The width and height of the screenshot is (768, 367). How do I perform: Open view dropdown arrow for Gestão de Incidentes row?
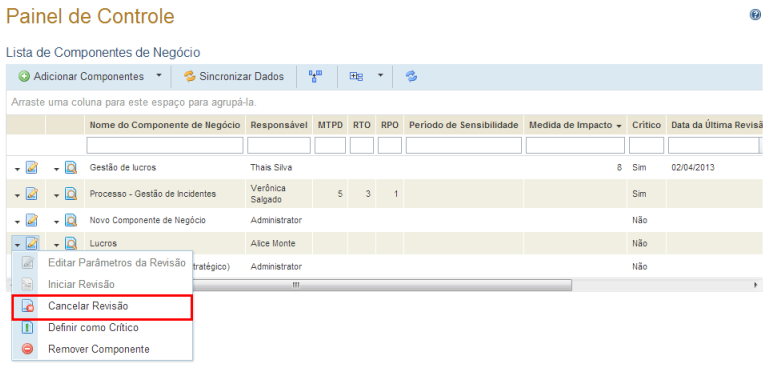click(57, 196)
